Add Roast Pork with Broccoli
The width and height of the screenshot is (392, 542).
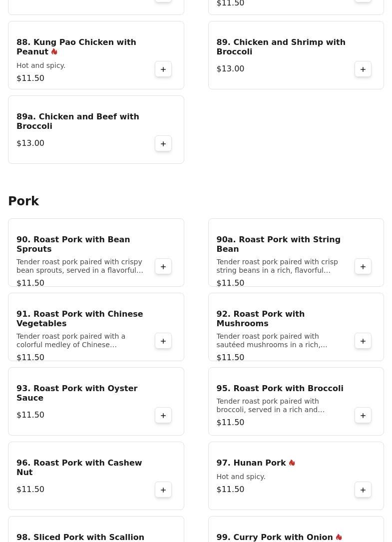pos(363,416)
